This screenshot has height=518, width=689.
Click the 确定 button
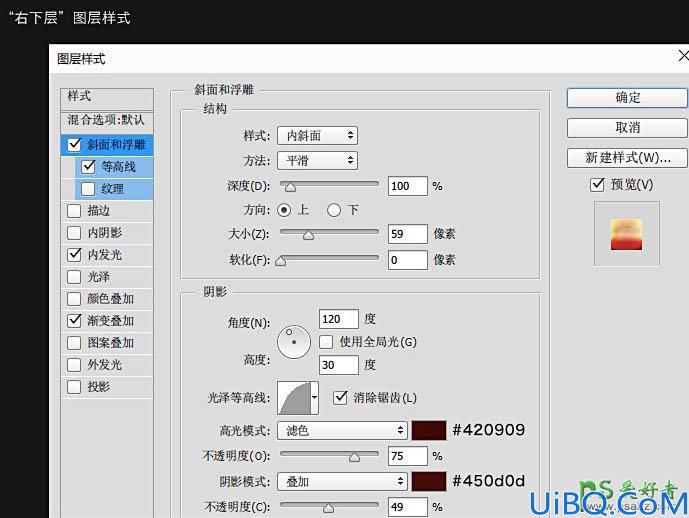point(627,98)
